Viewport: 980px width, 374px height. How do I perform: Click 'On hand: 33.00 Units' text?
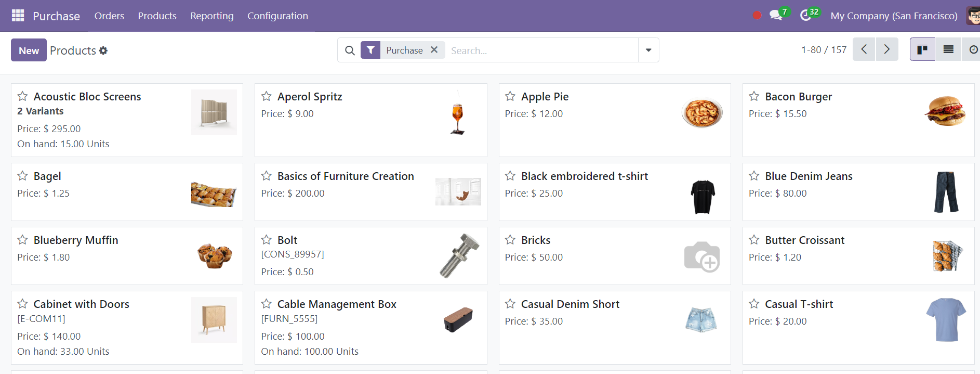point(63,352)
